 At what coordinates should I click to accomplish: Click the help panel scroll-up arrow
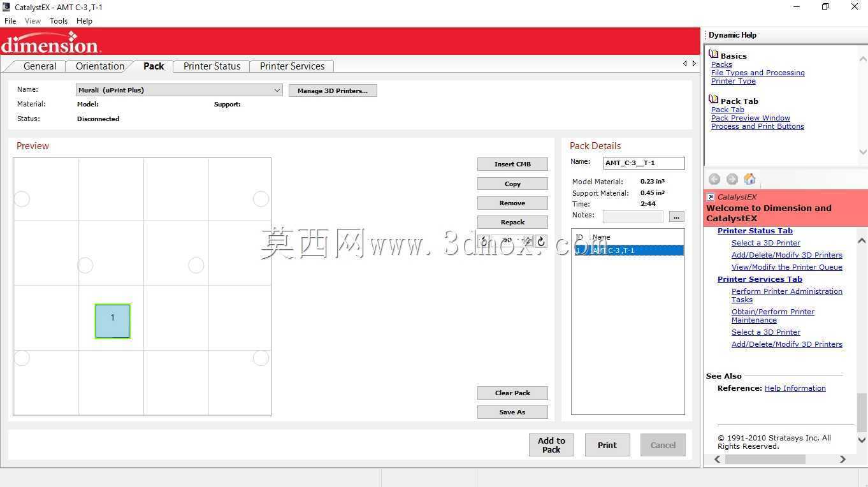tap(862, 241)
